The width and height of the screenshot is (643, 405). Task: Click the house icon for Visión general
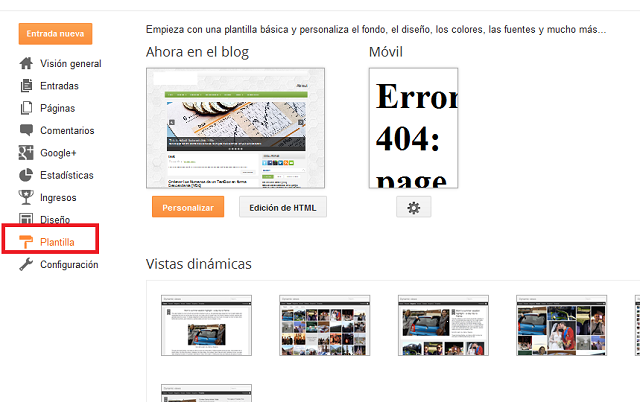point(27,64)
